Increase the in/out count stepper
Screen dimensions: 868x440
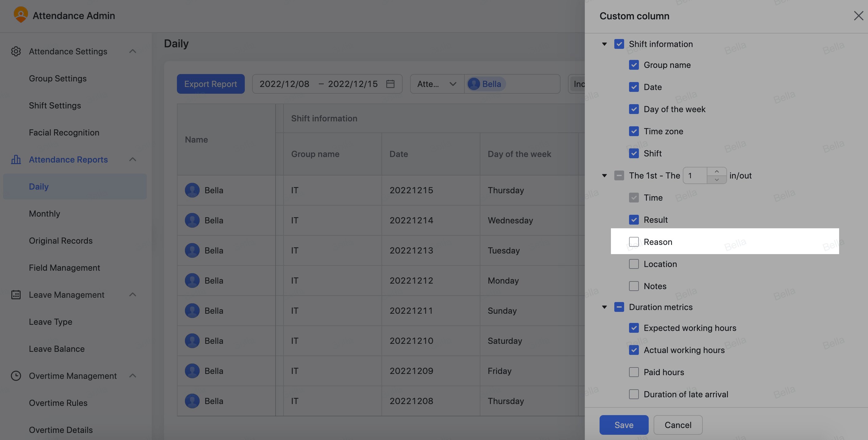click(717, 172)
